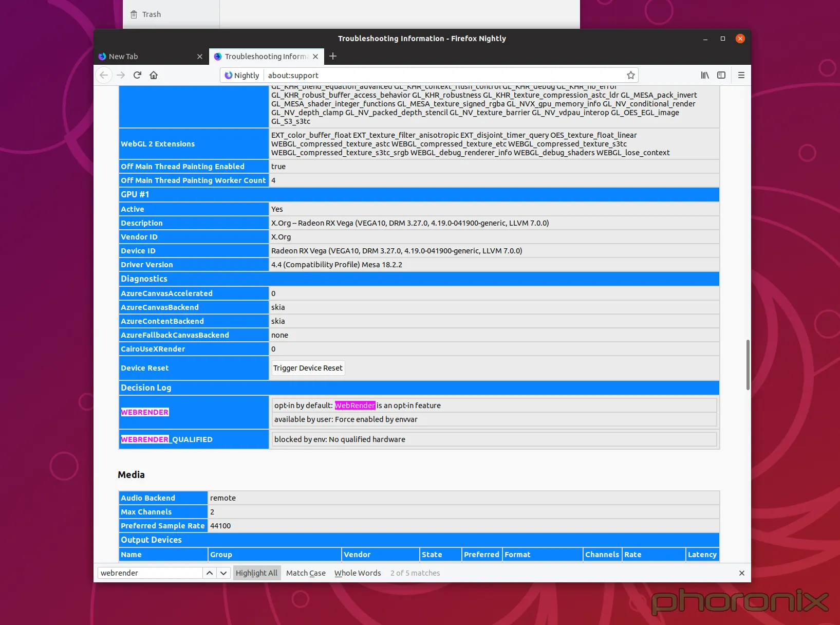This screenshot has width=840, height=625.
Task: Click the Decision Log section header
Action: point(419,388)
